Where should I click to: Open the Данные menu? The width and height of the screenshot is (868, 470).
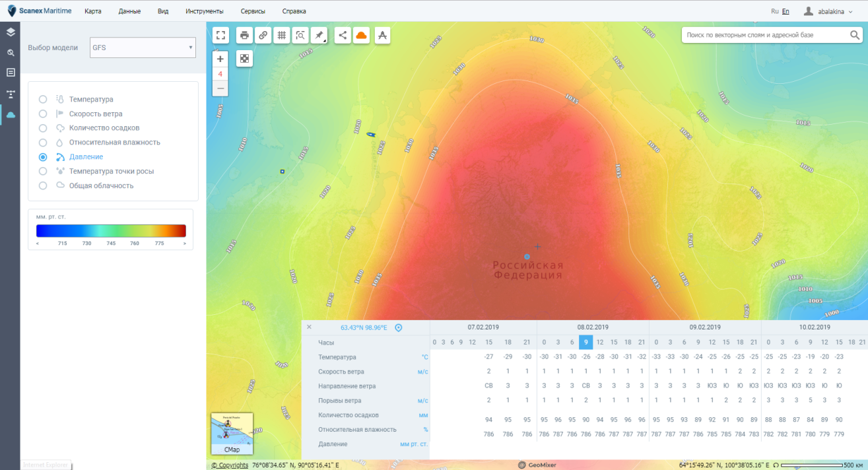(x=129, y=11)
